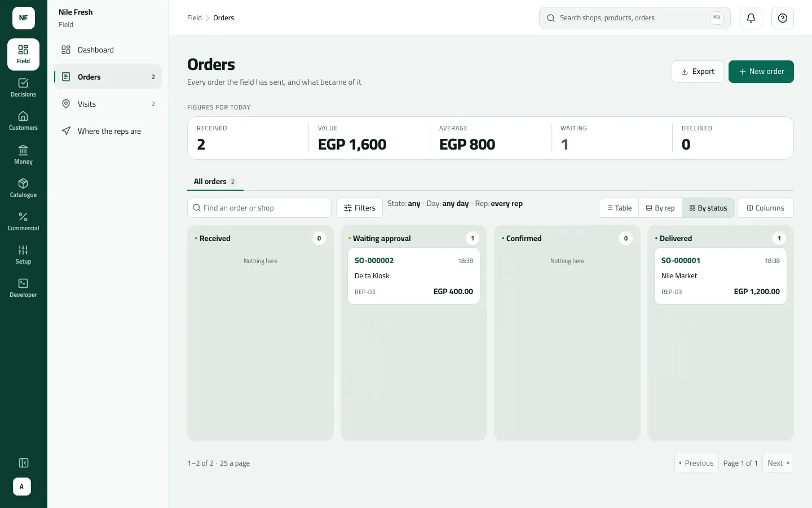The image size is (812, 508).
Task: Open the help question-mark icon
Action: [783, 18]
